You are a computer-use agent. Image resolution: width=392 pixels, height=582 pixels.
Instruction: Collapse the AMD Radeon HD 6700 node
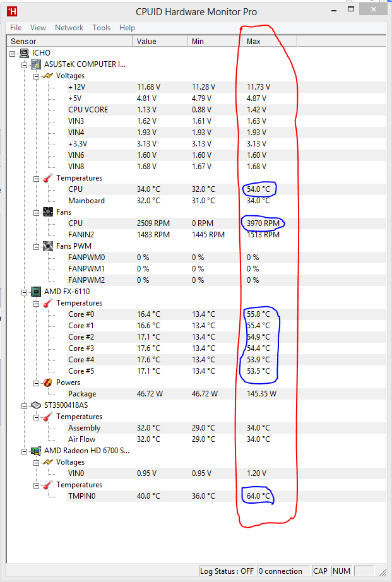point(25,451)
